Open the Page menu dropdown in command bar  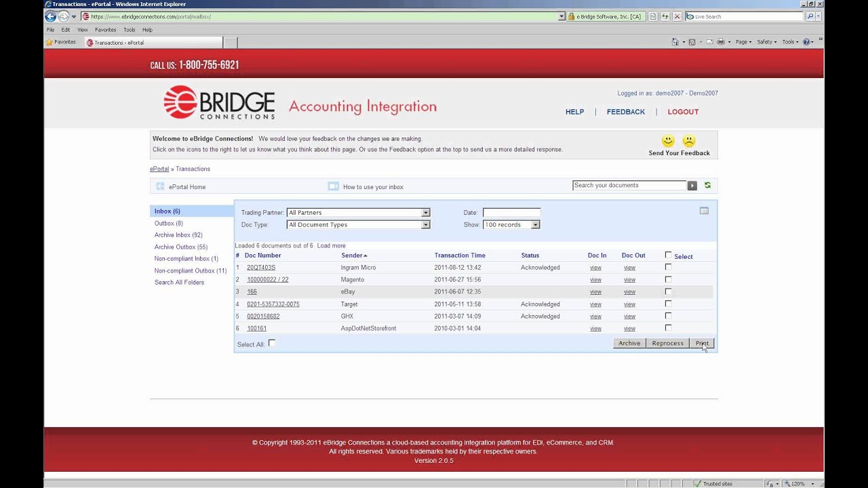pyautogui.click(x=744, y=42)
